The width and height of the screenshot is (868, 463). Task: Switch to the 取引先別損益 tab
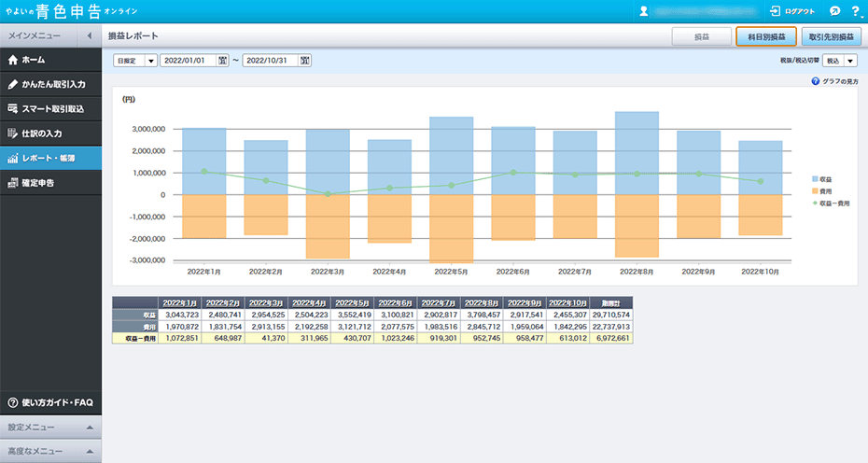pos(832,36)
